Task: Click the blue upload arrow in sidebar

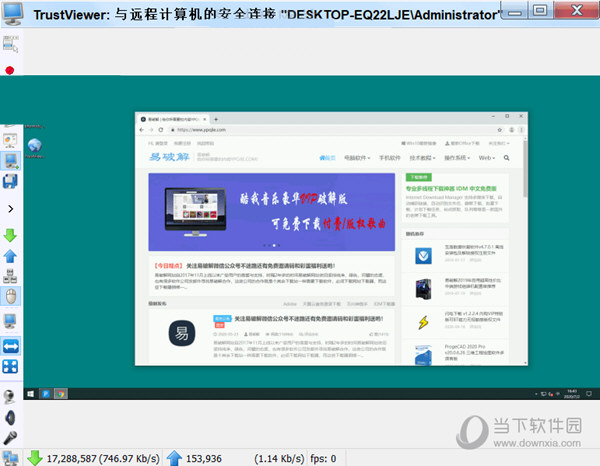Action: [10, 256]
